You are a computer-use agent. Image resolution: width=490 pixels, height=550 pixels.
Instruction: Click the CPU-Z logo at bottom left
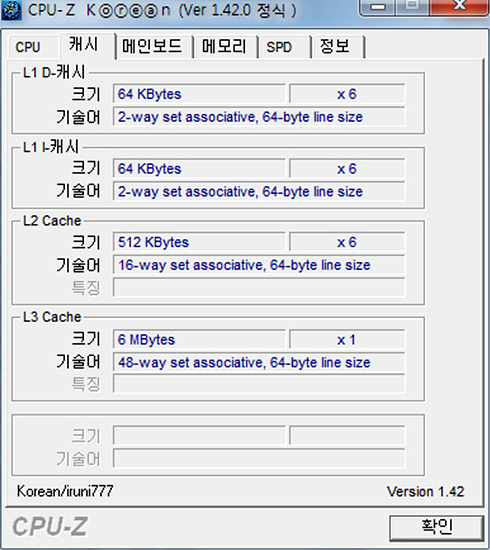click(x=50, y=526)
